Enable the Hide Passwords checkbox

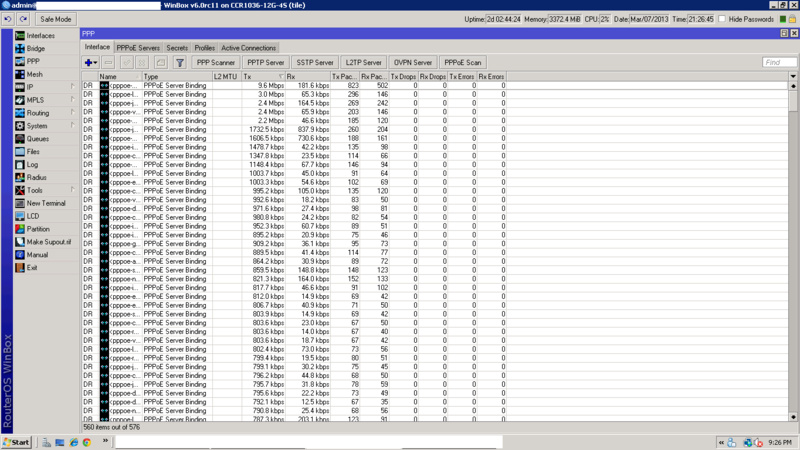(723, 19)
